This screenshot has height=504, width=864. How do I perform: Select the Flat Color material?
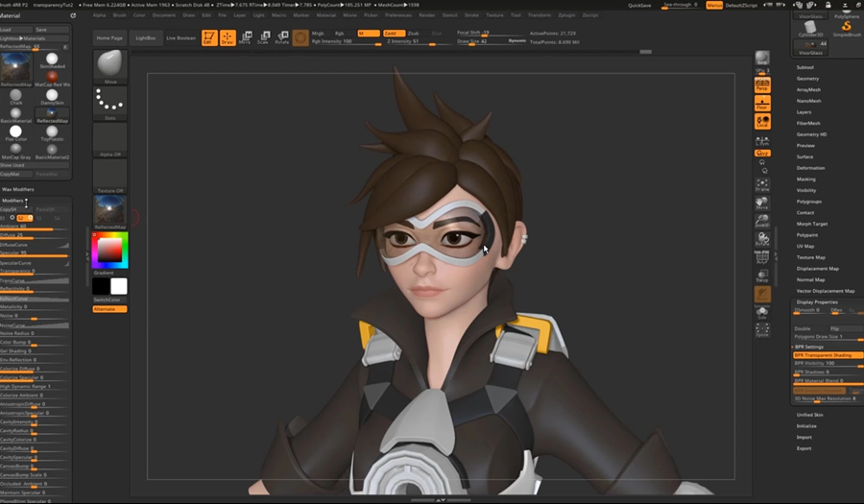[16, 133]
